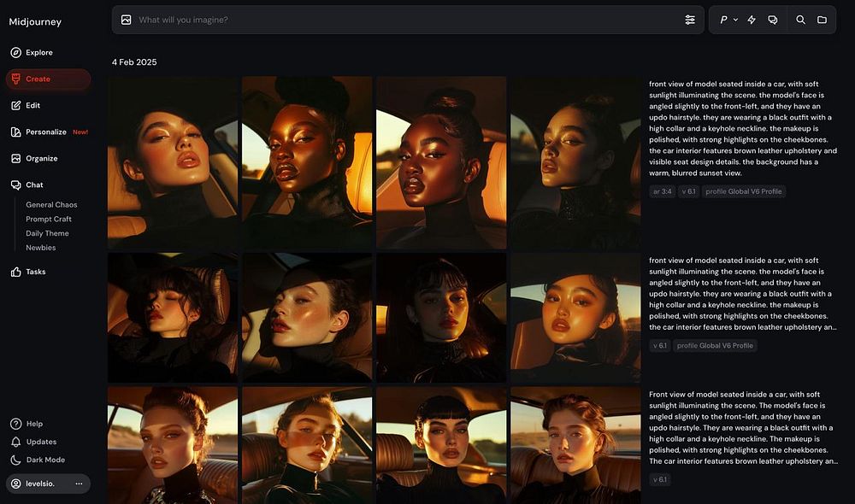Open second image in bottom row
The image size is (855, 504).
click(x=307, y=445)
